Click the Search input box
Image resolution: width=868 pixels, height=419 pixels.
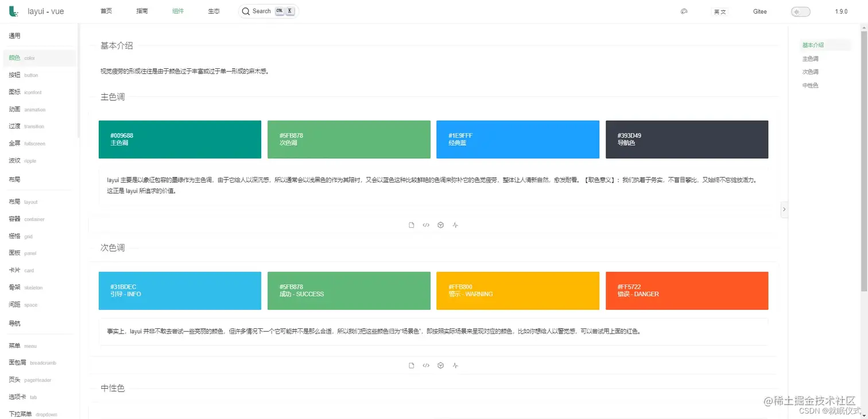pyautogui.click(x=269, y=11)
